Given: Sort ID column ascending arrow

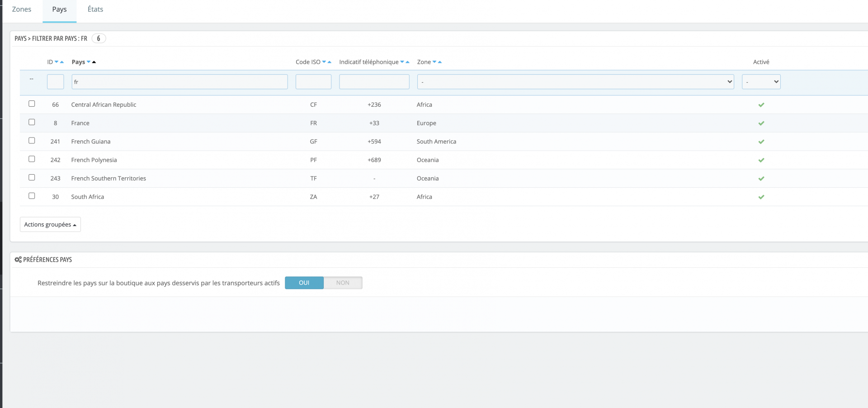Looking at the screenshot, I should [62, 62].
